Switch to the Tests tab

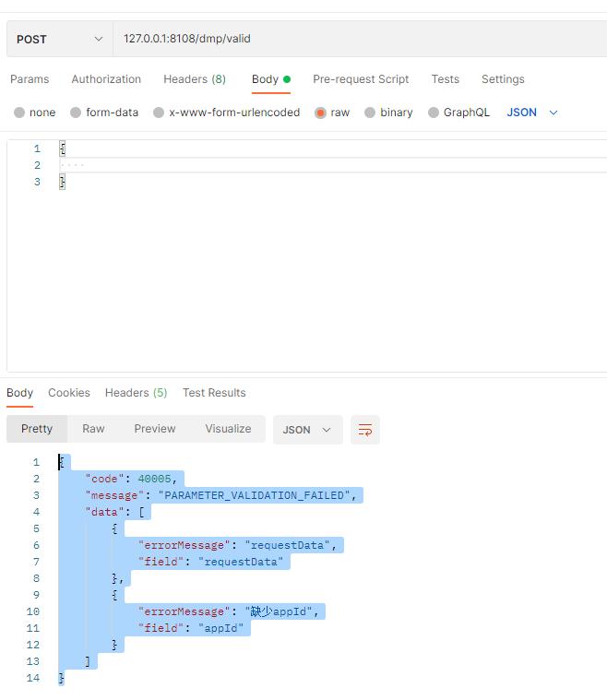pos(446,79)
